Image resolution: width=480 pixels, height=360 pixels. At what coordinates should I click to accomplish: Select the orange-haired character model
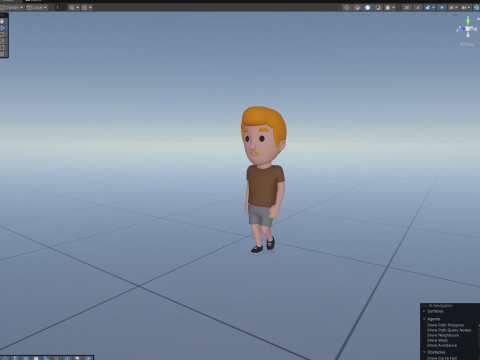(x=264, y=180)
